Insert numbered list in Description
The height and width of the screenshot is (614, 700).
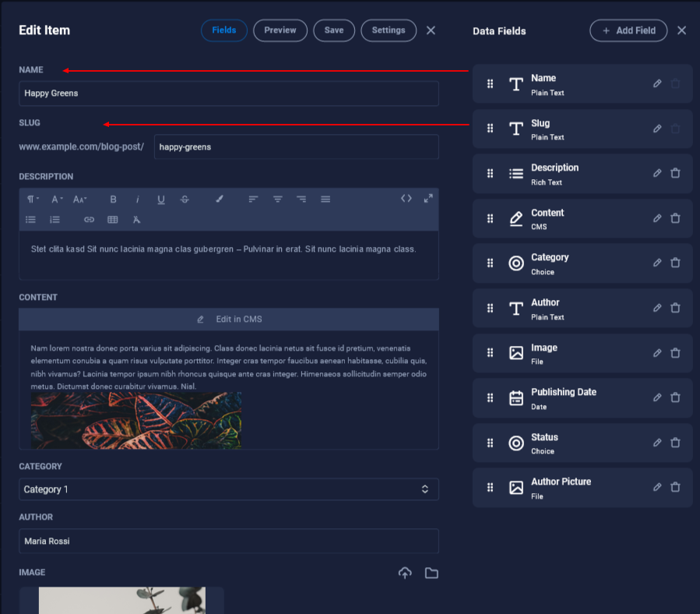tap(55, 220)
